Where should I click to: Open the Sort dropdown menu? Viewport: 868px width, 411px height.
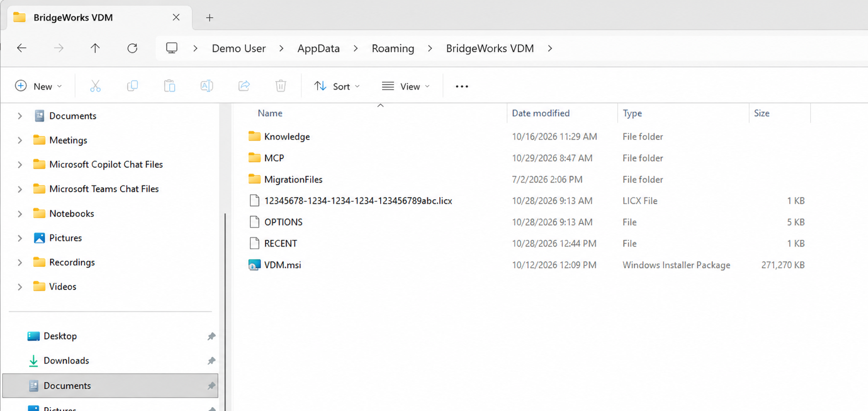click(x=337, y=86)
